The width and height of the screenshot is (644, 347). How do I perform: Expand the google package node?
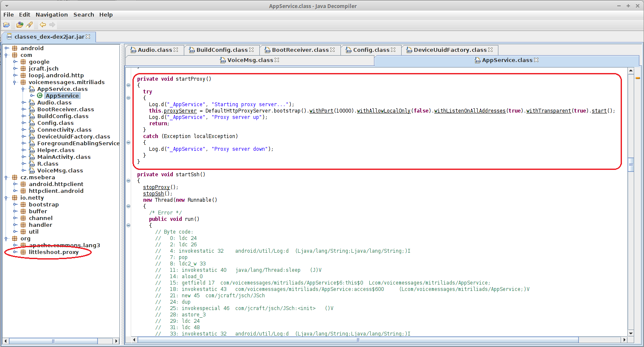pyautogui.click(x=15, y=62)
